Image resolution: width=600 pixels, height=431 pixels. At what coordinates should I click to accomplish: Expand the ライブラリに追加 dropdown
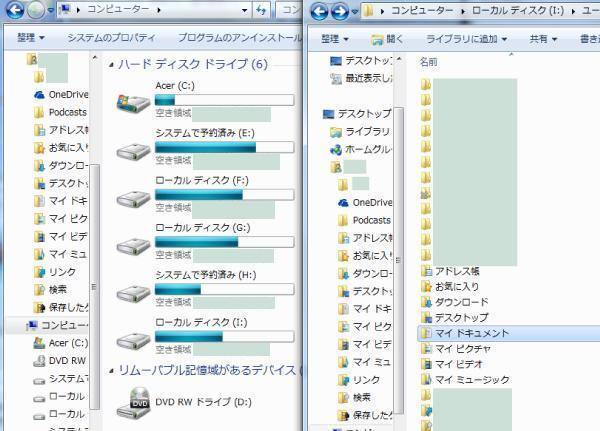pos(466,39)
